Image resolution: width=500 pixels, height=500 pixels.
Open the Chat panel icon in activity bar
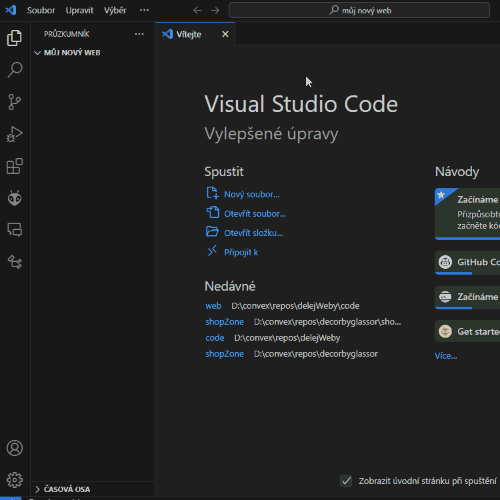pyautogui.click(x=15, y=230)
